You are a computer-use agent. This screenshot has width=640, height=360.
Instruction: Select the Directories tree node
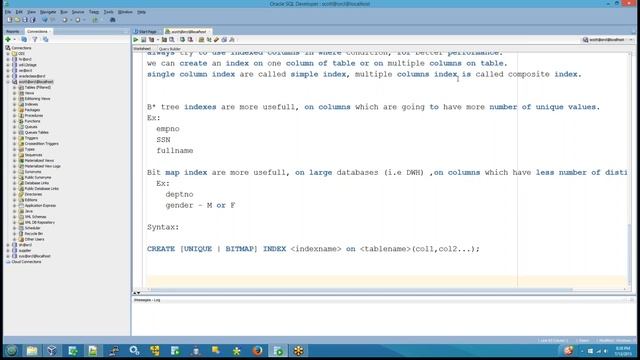click(33, 194)
